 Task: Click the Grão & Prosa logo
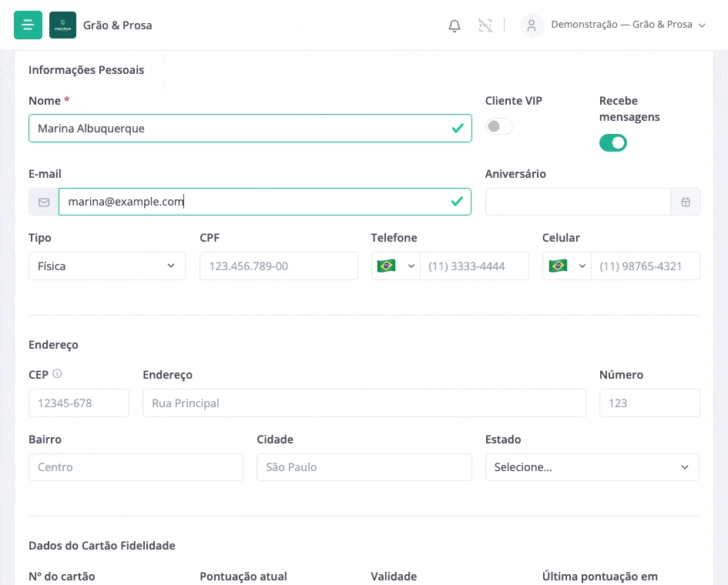[62, 25]
